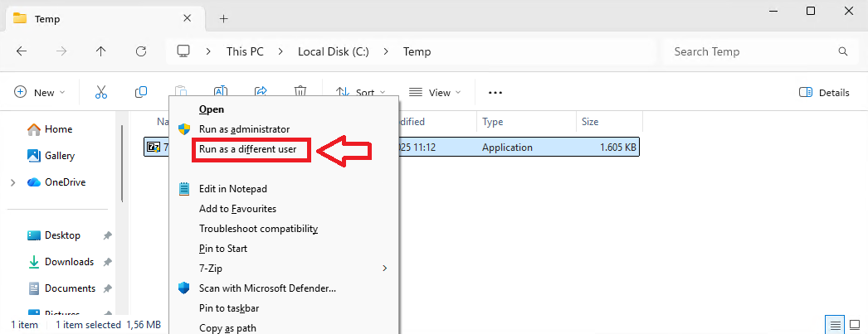
Task: Switch to large thumbnails view icon
Action: click(x=856, y=325)
